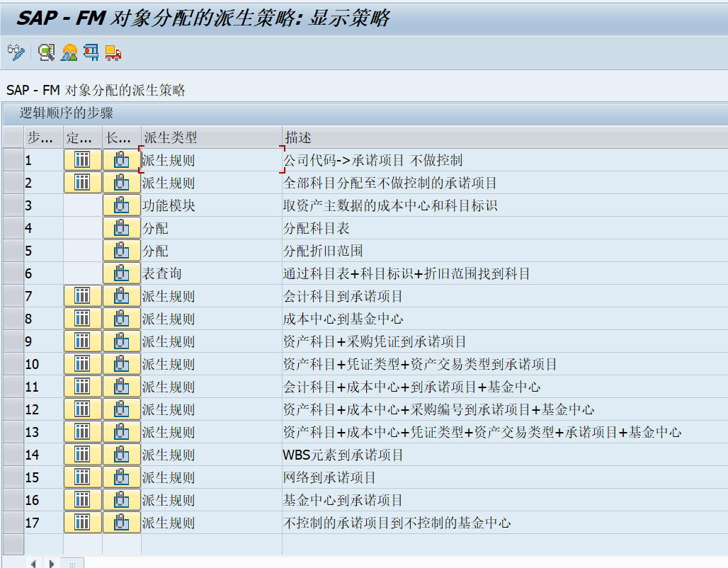The height and width of the screenshot is (568, 728).
Task: Open rule values table icon for step 1
Action: [83, 160]
